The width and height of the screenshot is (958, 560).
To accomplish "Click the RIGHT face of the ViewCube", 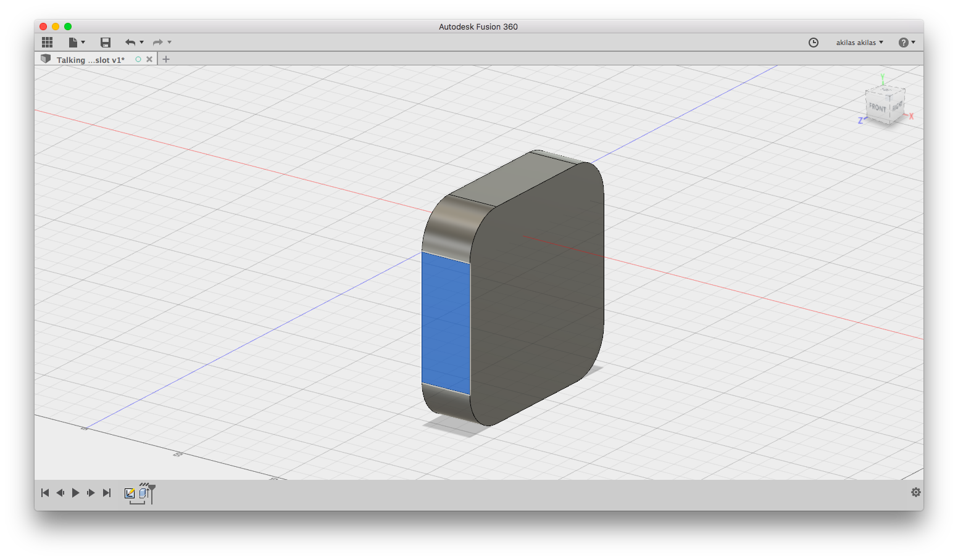I will [897, 105].
